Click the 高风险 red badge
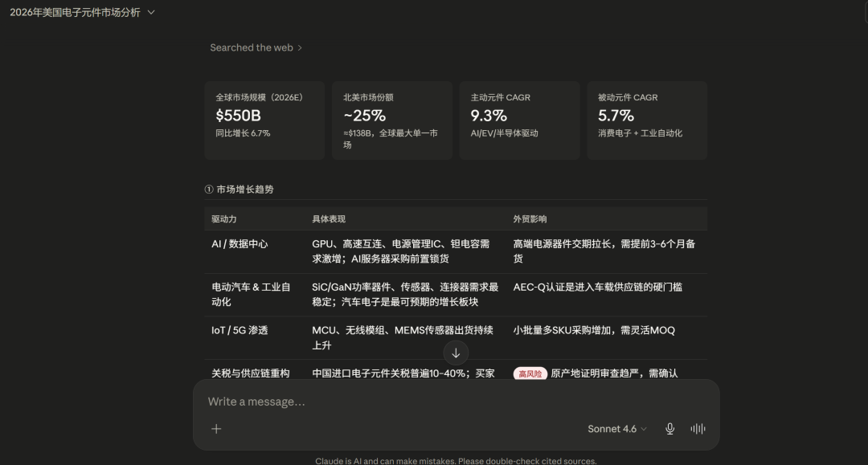The height and width of the screenshot is (465, 868). coord(530,373)
